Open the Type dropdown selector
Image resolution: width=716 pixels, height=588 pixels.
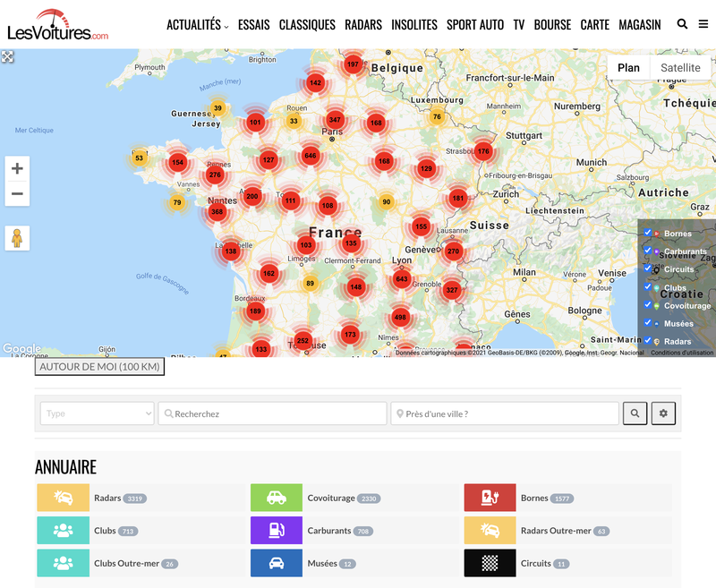(98, 413)
